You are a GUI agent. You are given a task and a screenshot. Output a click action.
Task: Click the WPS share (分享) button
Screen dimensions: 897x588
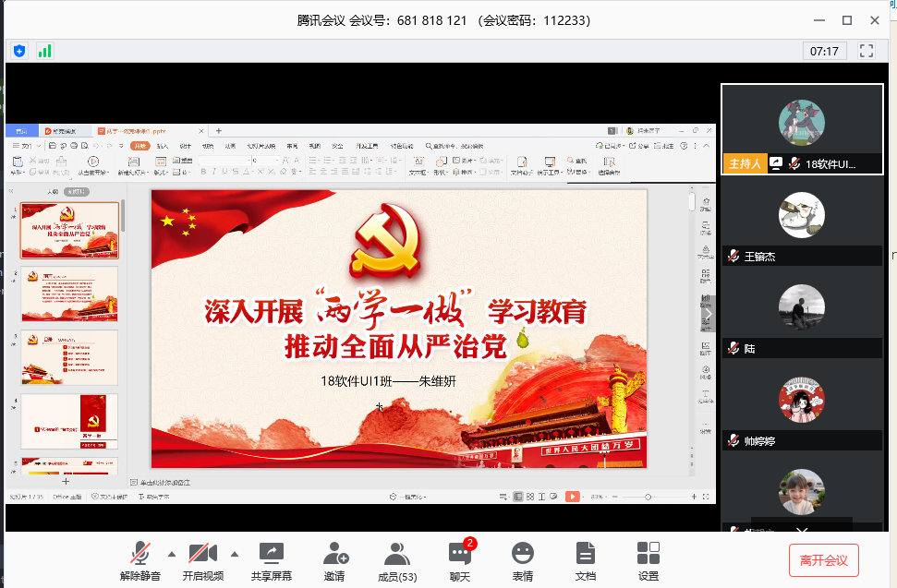639,146
